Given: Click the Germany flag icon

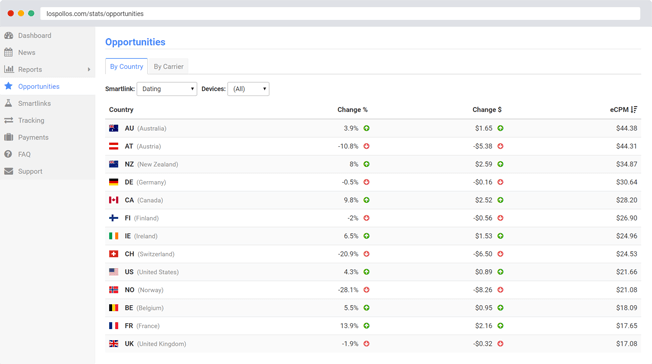Looking at the screenshot, I should pos(114,182).
